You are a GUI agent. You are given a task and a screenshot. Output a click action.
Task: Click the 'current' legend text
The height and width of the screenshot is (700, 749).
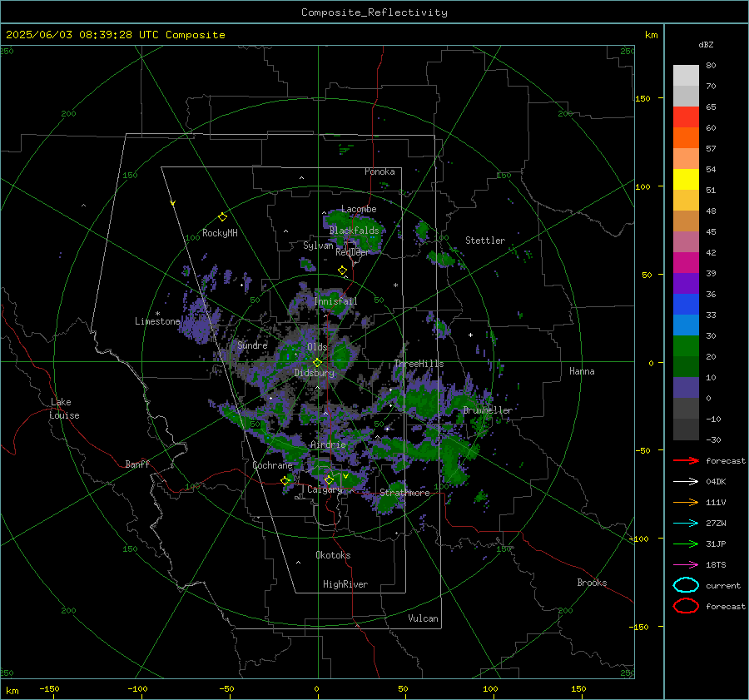point(723,586)
